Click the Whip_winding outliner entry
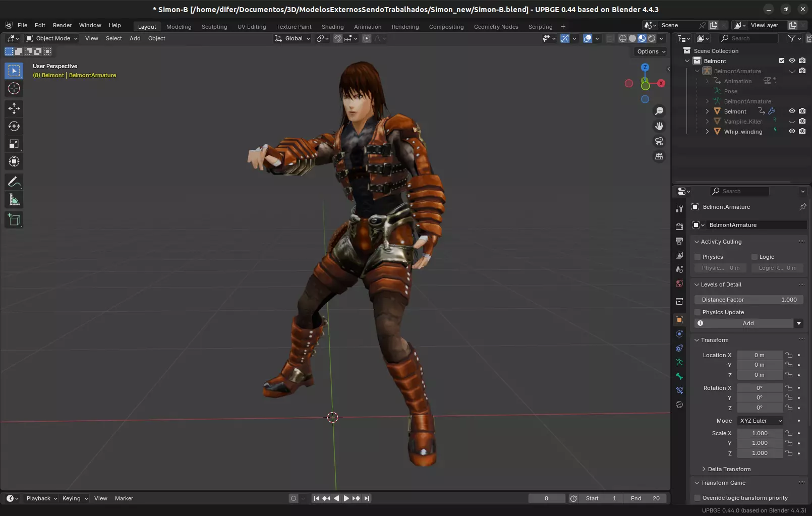 (x=743, y=132)
